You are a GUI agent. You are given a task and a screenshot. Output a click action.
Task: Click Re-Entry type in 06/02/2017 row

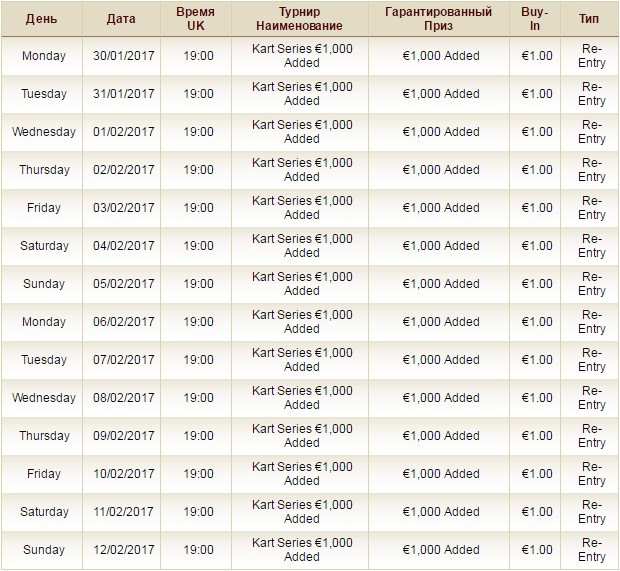pyautogui.click(x=592, y=321)
